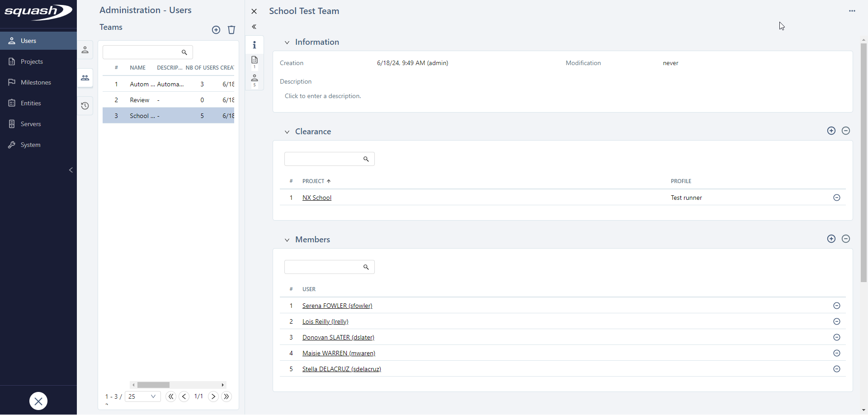Image resolution: width=868 pixels, height=415 pixels.
Task: Open user profile of Serena FOWLER
Action: [337, 306]
